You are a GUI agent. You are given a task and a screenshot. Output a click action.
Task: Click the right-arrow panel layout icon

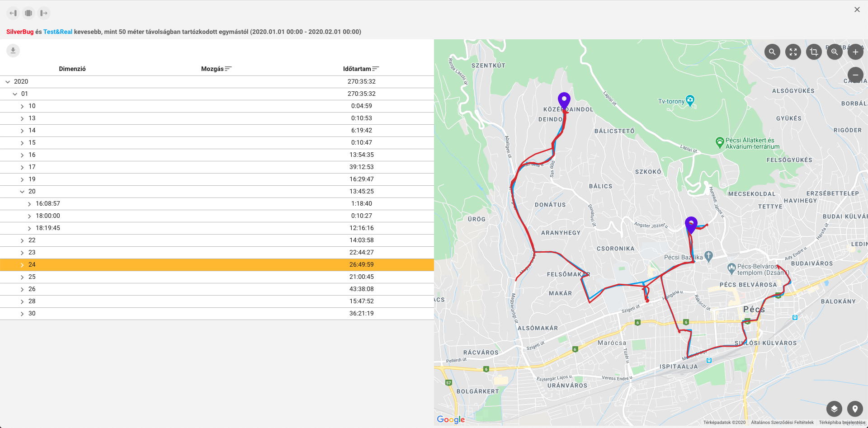[44, 13]
